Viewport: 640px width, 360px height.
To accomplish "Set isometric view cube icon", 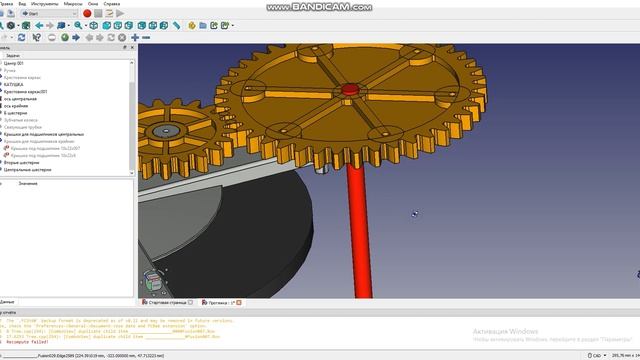I will click(93, 25).
